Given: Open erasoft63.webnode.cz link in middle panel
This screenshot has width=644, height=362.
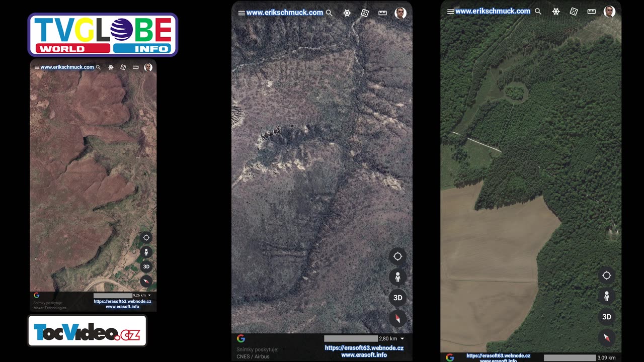Looking at the screenshot, I should click(364, 348).
